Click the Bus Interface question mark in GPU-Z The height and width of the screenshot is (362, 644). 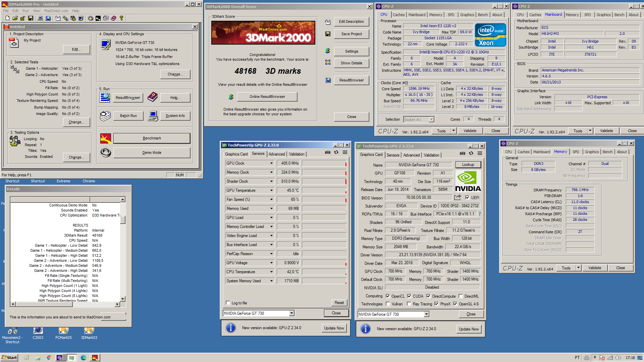click(480, 214)
